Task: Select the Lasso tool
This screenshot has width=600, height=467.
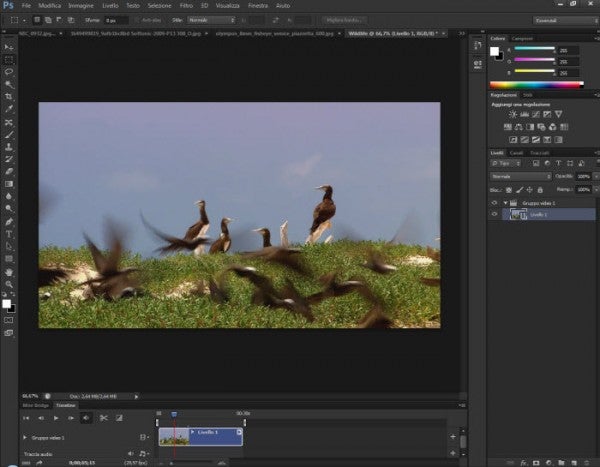Action: click(9, 72)
